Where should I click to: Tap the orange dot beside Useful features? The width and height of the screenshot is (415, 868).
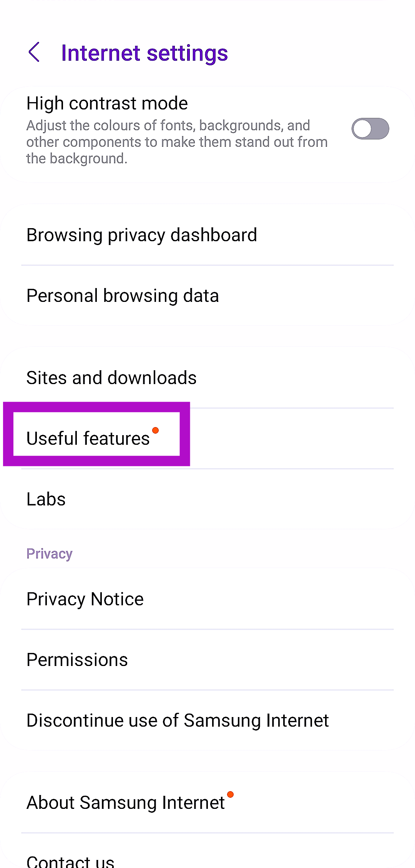156,430
